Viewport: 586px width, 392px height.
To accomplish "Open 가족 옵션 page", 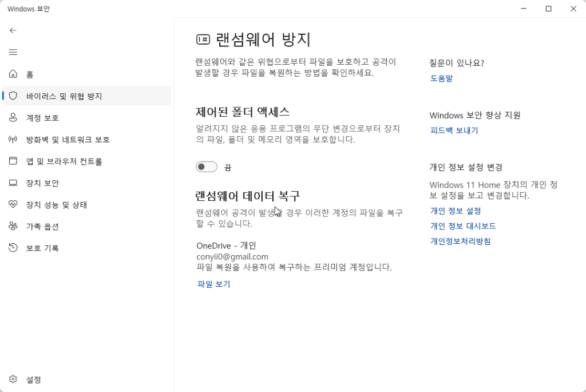I will [87, 226].
